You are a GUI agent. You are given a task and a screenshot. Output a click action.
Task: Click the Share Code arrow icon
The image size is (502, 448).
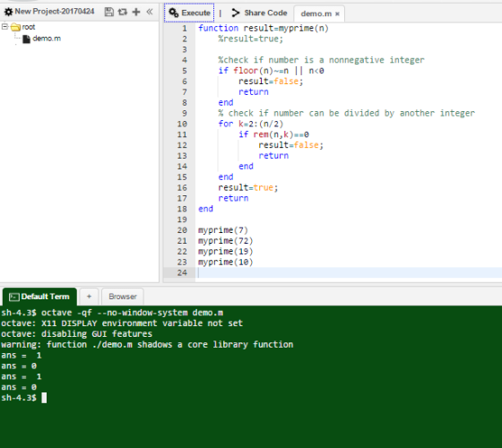(235, 13)
